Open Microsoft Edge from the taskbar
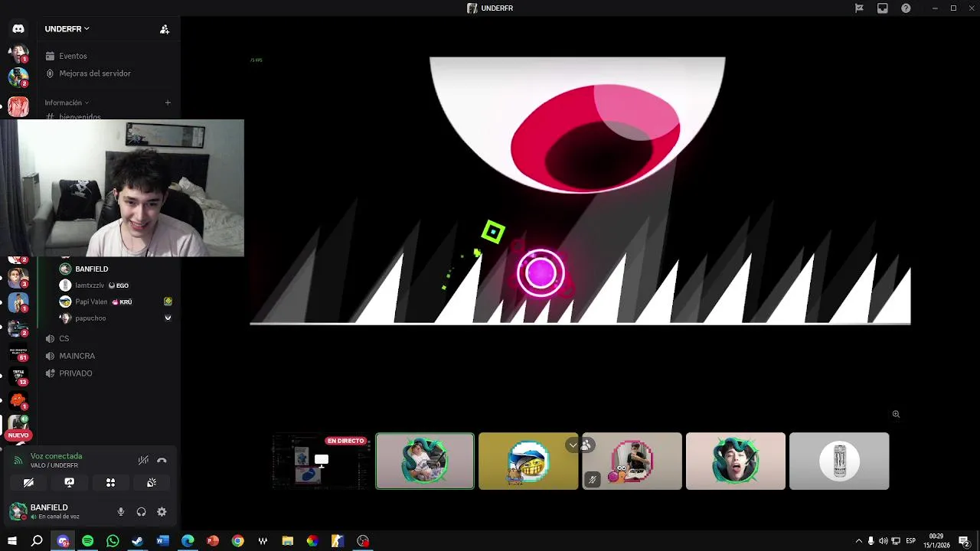 coord(188,541)
